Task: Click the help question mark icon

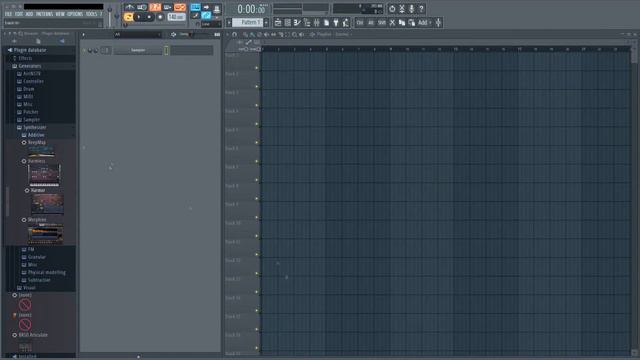Action: 421,9
